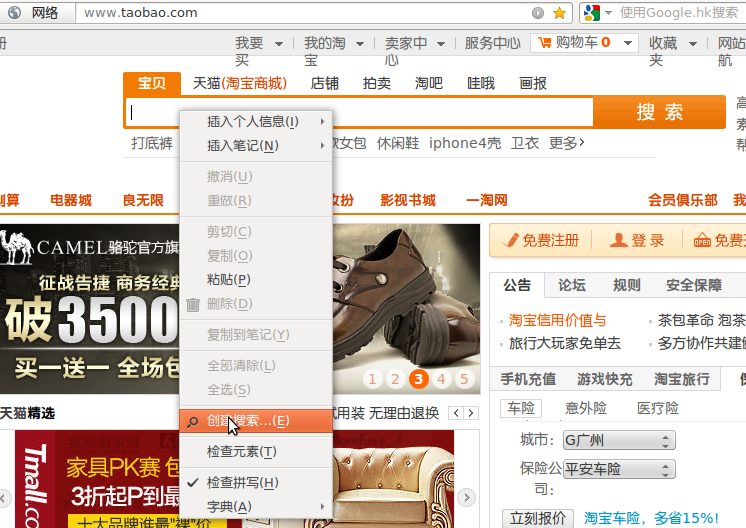
Task: Click the person icon beside 登录
Action: pos(618,240)
